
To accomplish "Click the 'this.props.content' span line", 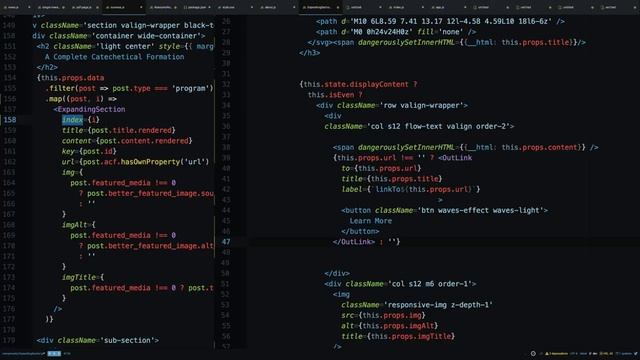I will click(x=466, y=147).
